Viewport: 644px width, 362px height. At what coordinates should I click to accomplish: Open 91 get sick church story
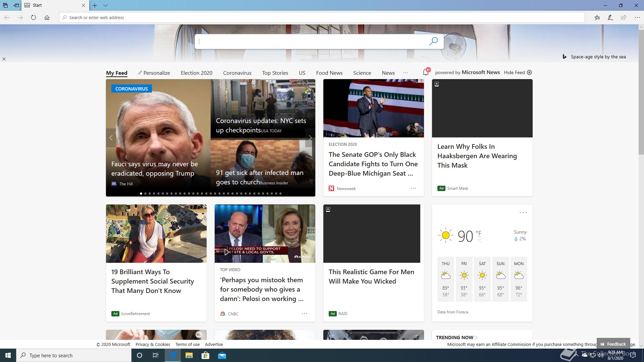click(260, 177)
